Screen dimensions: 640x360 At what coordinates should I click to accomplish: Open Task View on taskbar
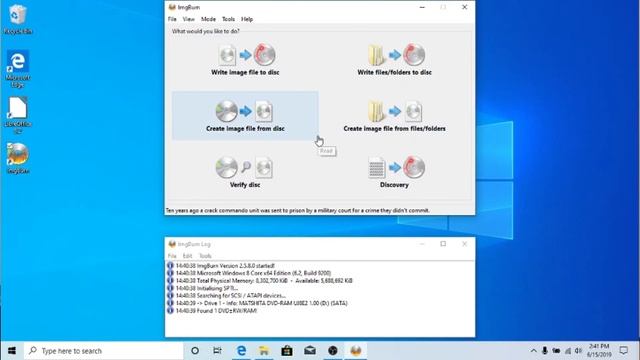tap(218, 351)
